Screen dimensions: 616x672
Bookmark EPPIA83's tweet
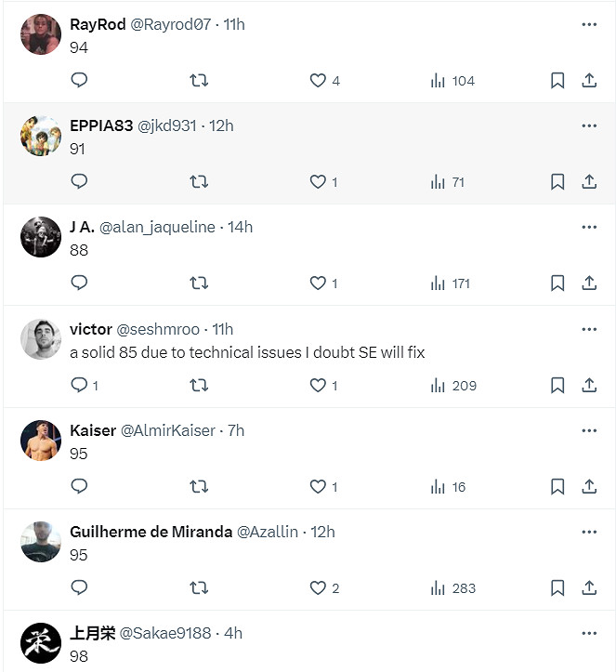557,182
